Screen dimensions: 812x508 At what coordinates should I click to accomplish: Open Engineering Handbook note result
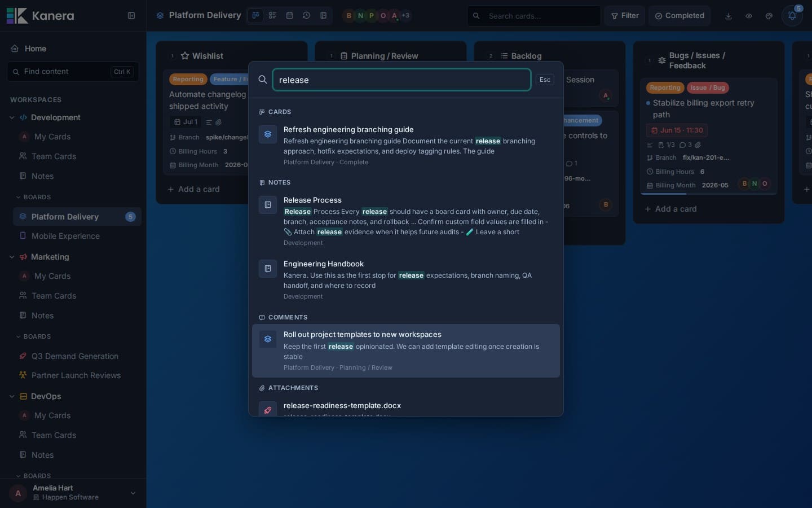click(406, 280)
